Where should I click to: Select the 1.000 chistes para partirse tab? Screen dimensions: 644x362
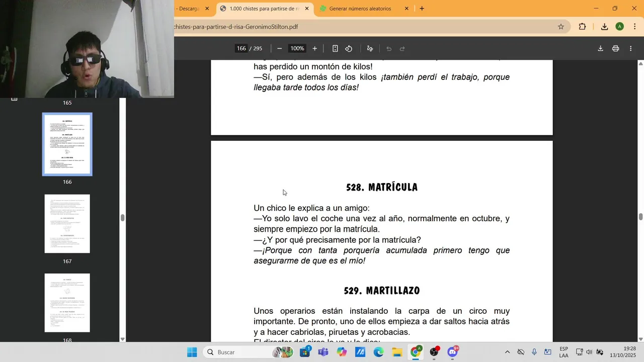tap(264, 9)
